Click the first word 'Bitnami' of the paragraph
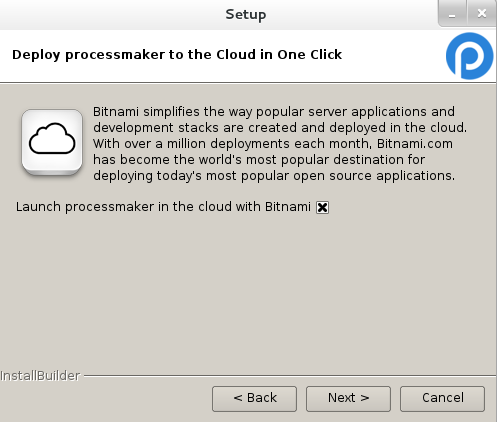The image size is (497, 422). click(x=116, y=112)
